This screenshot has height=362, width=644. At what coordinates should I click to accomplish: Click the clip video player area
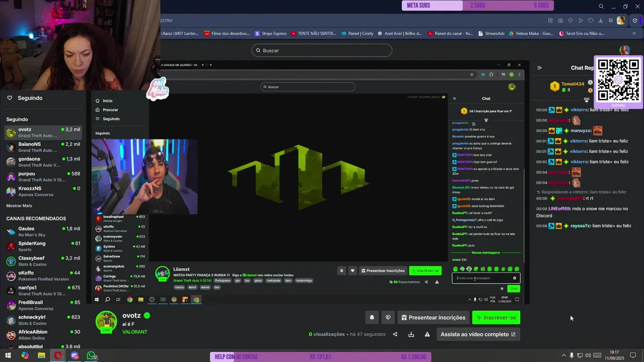(308, 182)
